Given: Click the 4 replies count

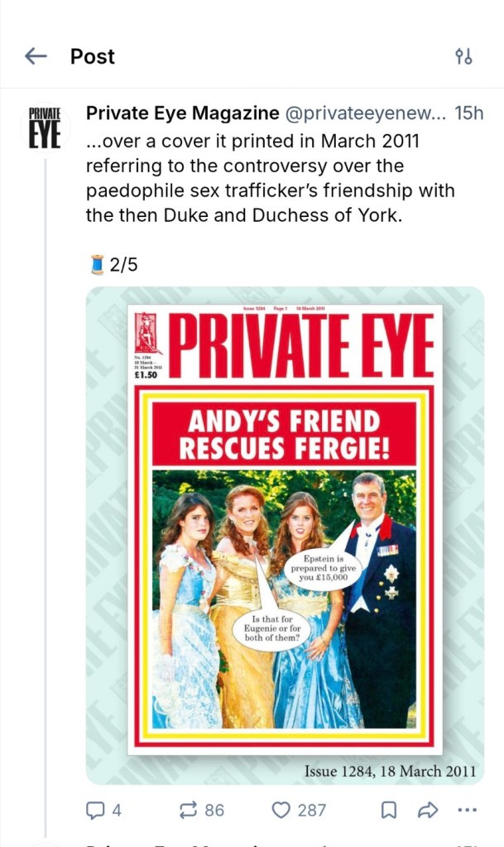Looking at the screenshot, I should (x=116, y=810).
